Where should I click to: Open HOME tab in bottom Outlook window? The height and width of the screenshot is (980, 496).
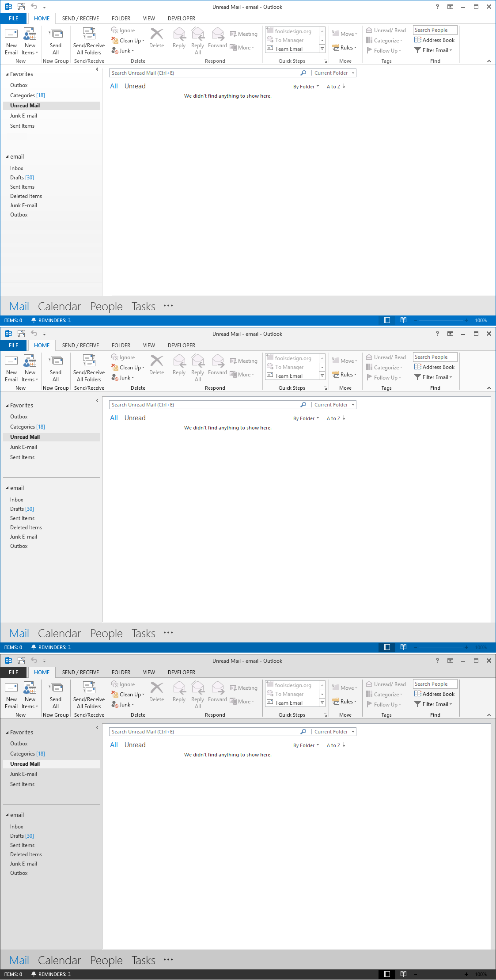(42, 672)
